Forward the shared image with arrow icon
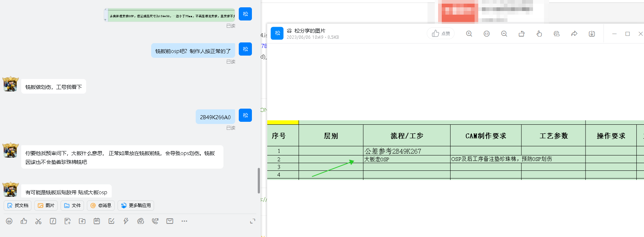This screenshot has width=644, height=237. point(574,34)
